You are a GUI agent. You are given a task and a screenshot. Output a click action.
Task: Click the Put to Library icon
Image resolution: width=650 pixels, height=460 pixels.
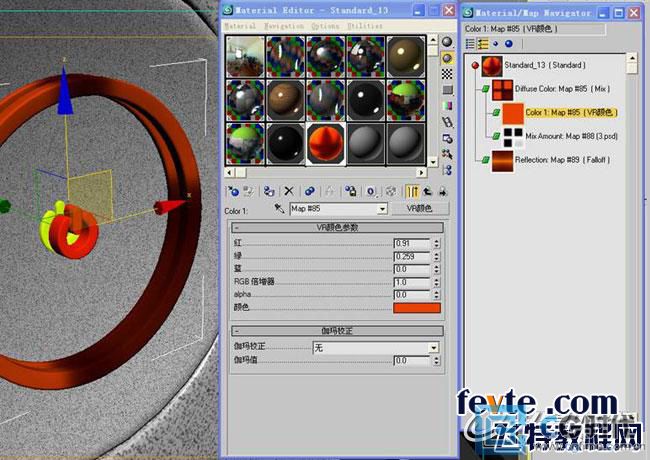350,191
